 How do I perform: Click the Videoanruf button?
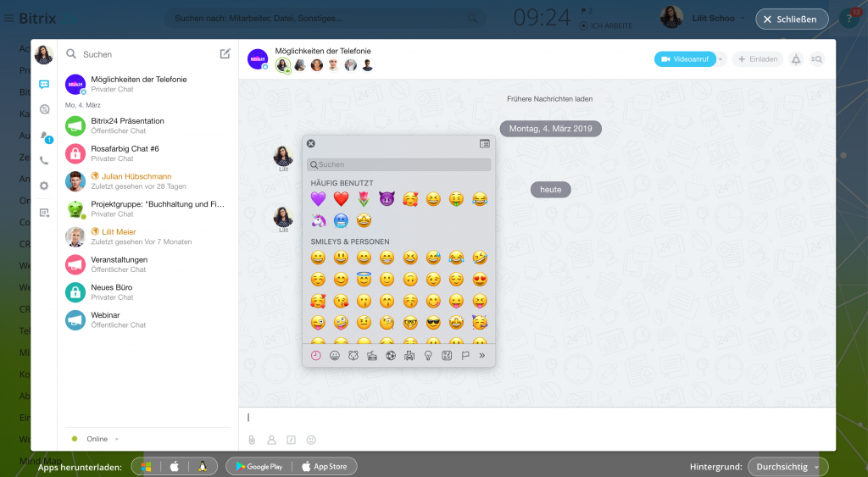click(685, 59)
